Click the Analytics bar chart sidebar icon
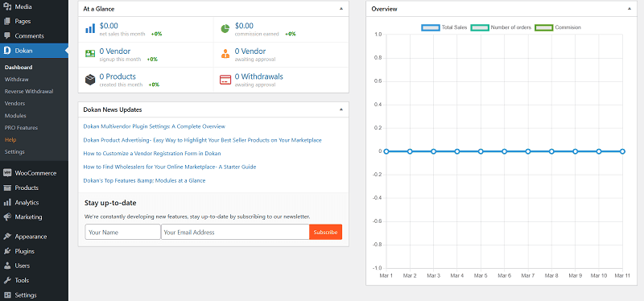Screen dimensions: 644x301 click(7, 203)
